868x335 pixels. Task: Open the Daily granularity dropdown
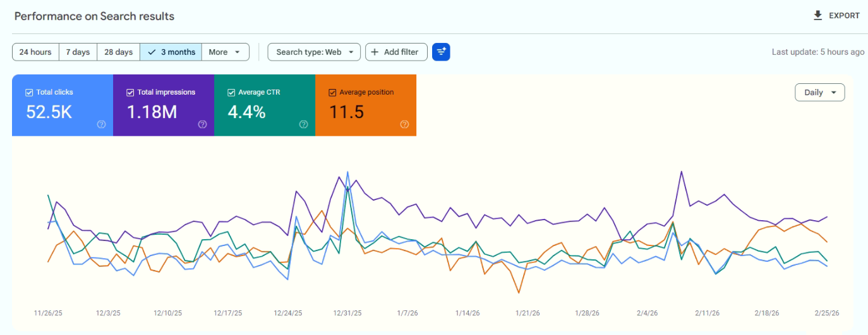[x=819, y=93]
